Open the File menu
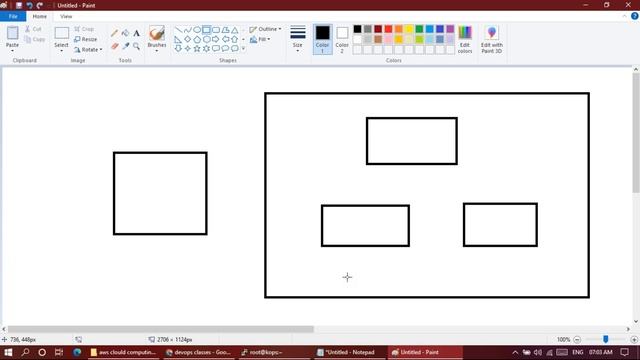 (x=13, y=16)
